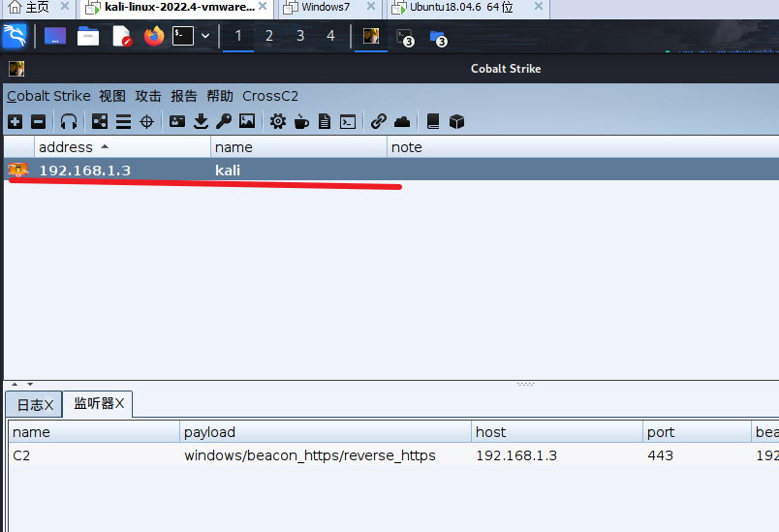Screen dimensions: 779x532
Task: Open the text editor icon in panel
Action: [x=122, y=36]
